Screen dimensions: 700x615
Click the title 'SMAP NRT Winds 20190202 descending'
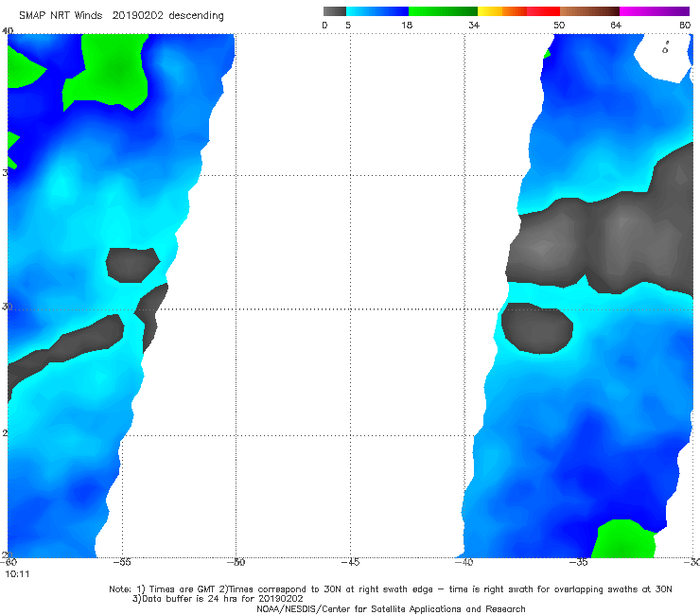click(121, 16)
